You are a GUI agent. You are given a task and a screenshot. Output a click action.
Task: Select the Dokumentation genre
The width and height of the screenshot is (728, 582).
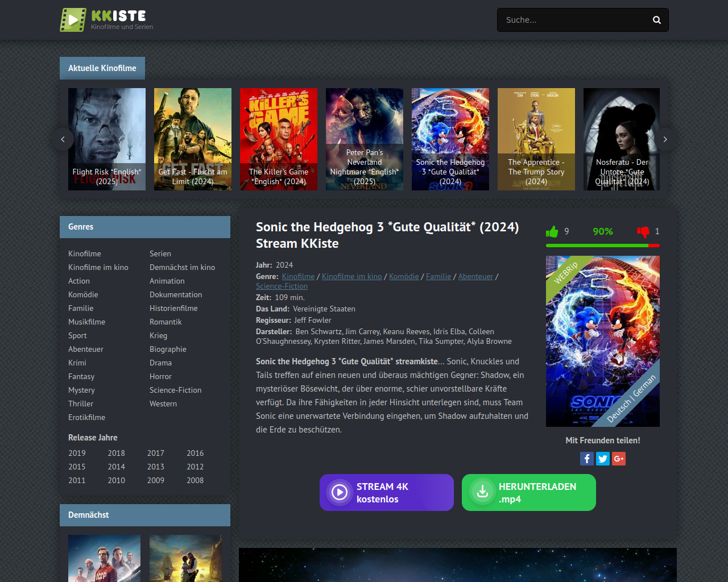176,294
